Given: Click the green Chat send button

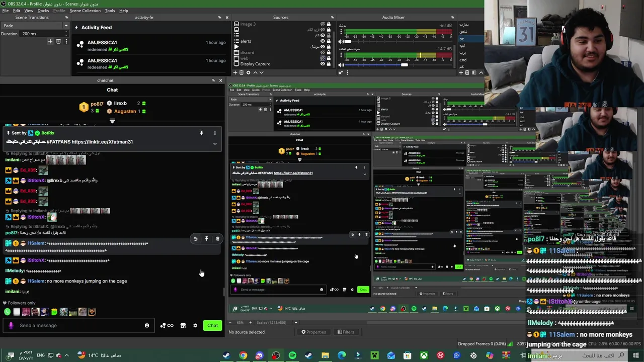Looking at the screenshot, I should 212,325.
